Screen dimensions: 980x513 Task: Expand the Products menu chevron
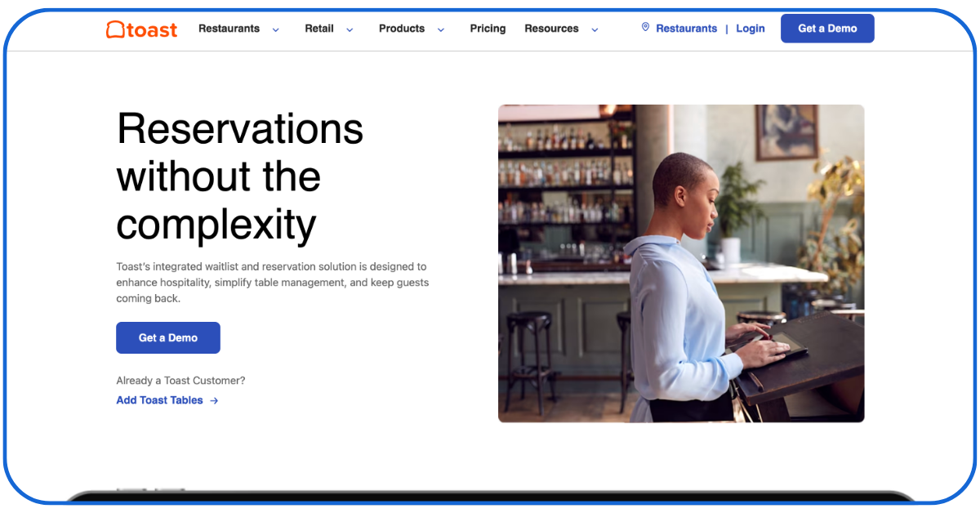tap(441, 29)
